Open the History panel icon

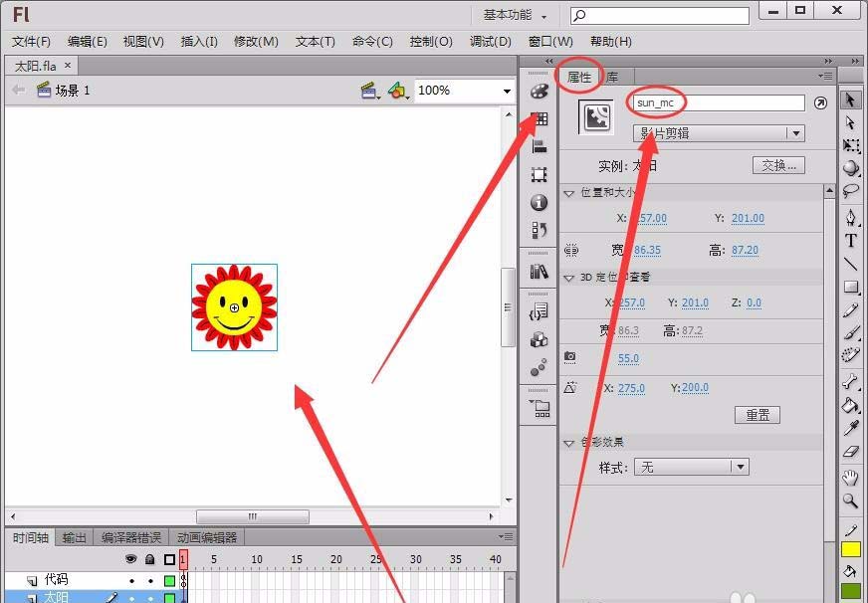539,230
